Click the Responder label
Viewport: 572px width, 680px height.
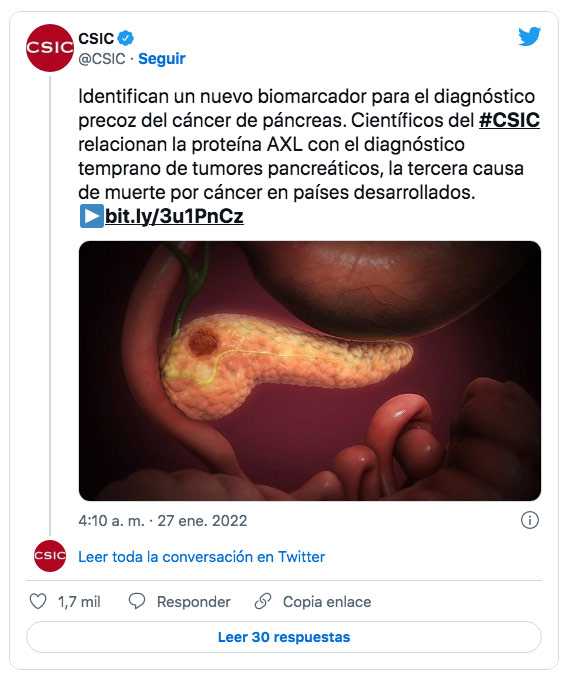pos(193,602)
